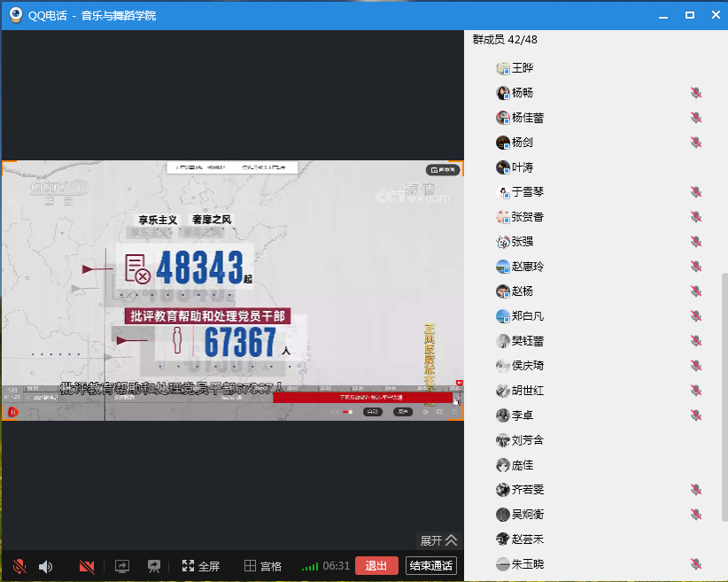Click the avatar of 叶涛
728x582 pixels.
pyautogui.click(x=503, y=167)
